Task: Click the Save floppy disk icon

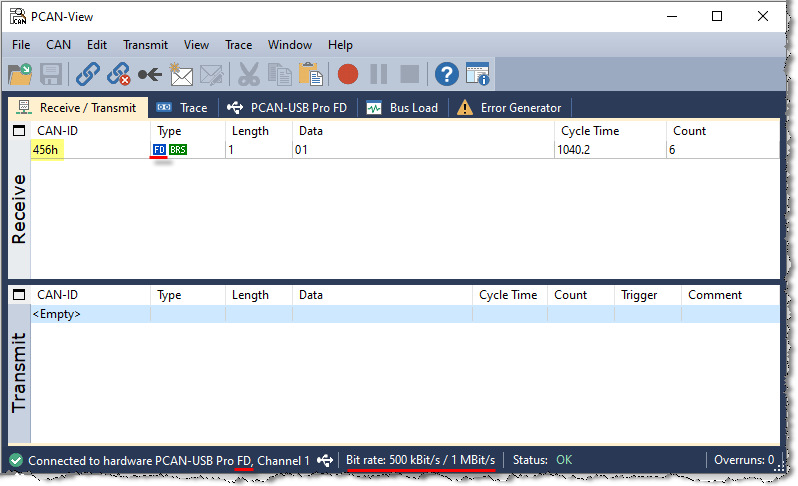Action: [51, 74]
